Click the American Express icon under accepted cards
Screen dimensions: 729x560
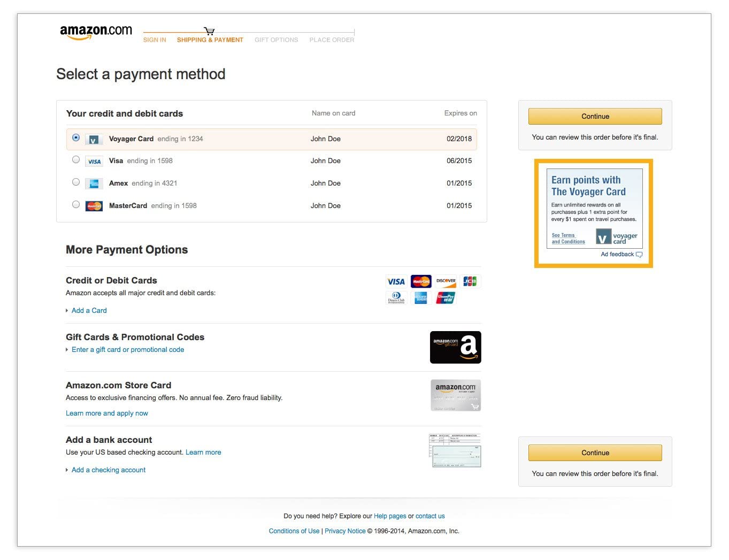pos(421,298)
